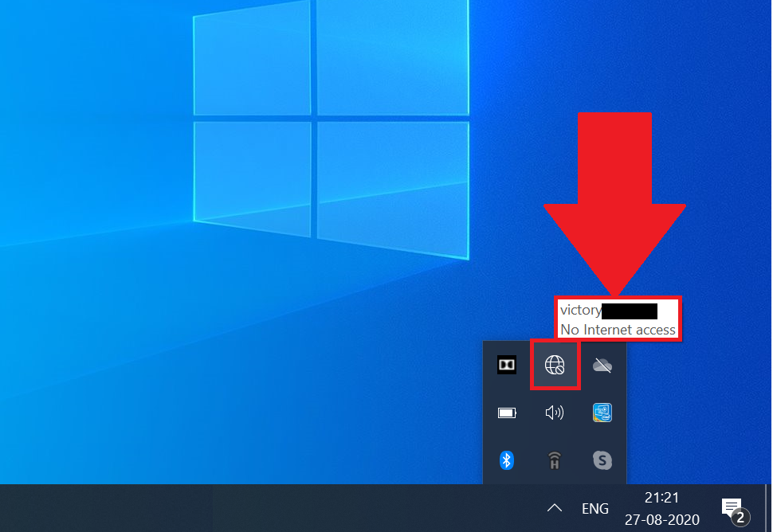Image resolution: width=773 pixels, height=532 pixels.
Task: Open the volume speaker icon
Action: [555, 413]
